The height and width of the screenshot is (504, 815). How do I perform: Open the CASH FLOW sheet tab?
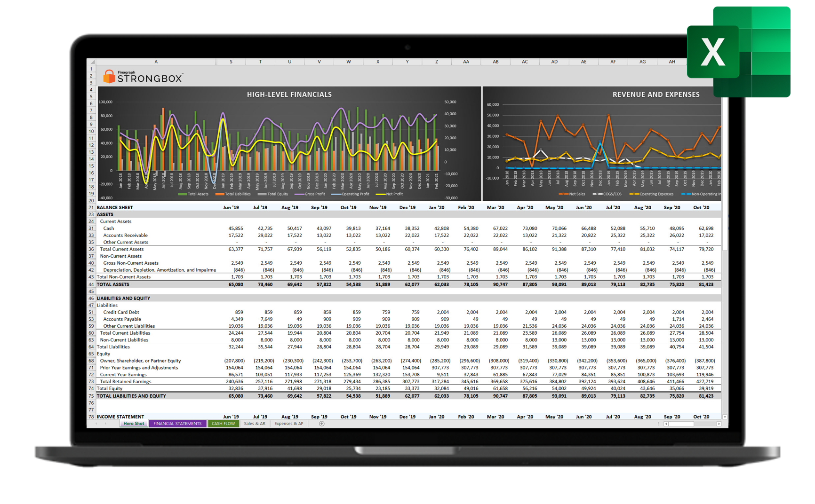[223, 424]
